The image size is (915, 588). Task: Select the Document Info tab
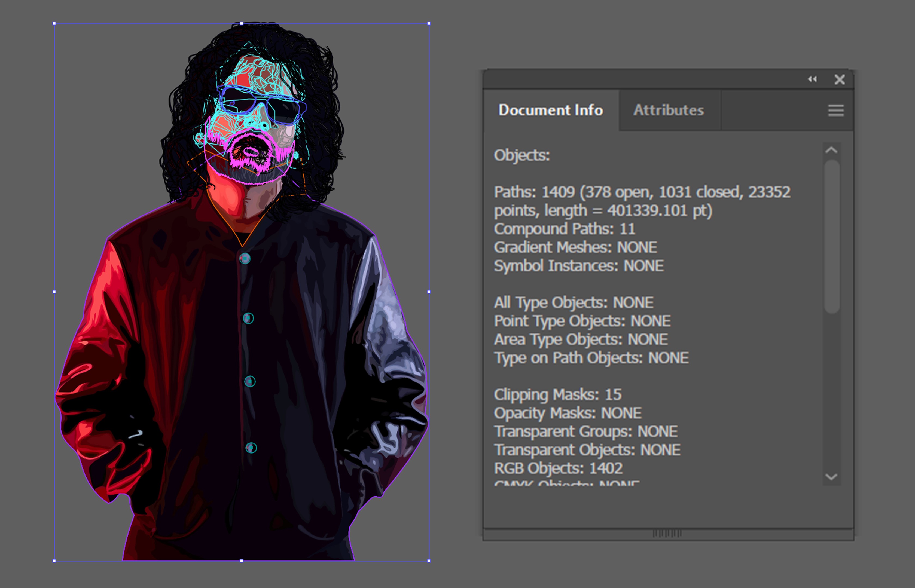[x=551, y=110]
